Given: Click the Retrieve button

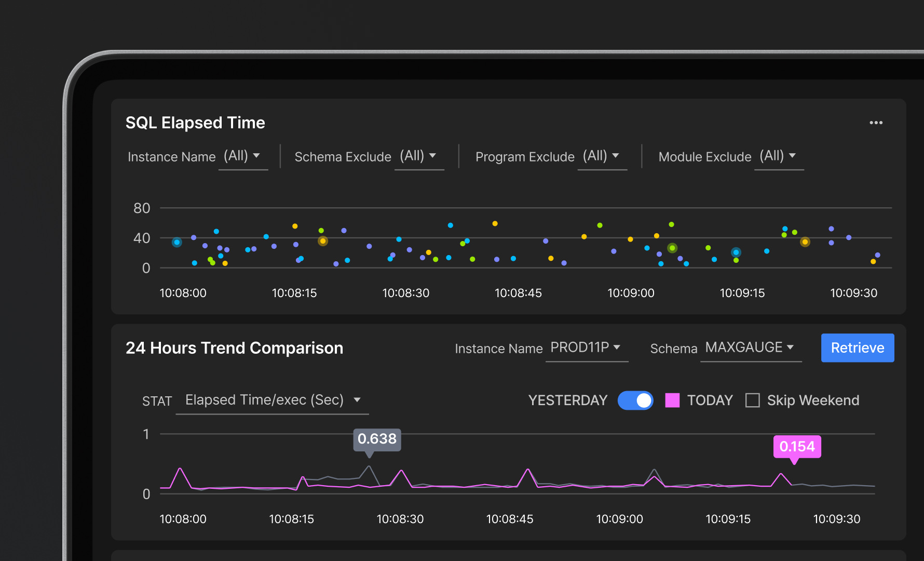Looking at the screenshot, I should click(857, 348).
